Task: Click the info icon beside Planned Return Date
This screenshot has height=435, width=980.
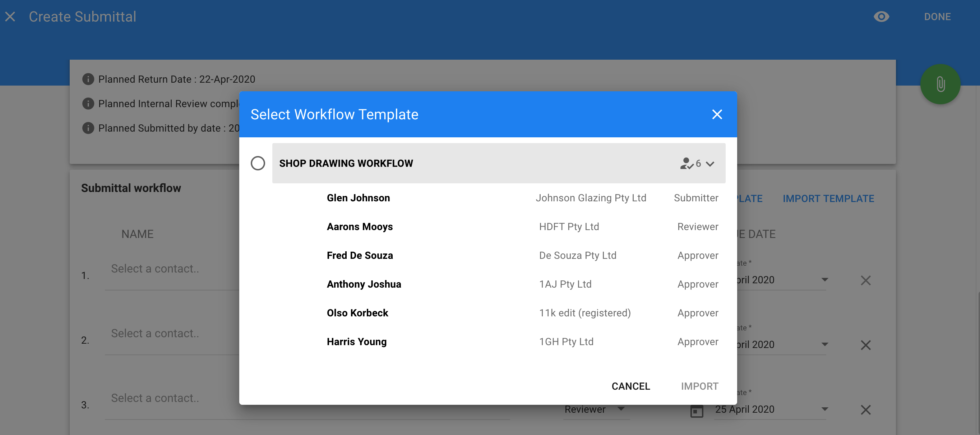Action: coord(88,79)
